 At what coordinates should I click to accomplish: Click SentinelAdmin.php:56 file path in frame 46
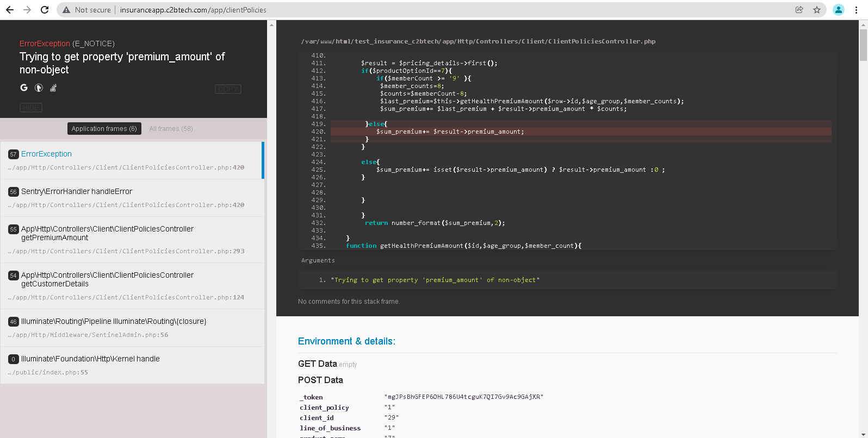coord(88,335)
